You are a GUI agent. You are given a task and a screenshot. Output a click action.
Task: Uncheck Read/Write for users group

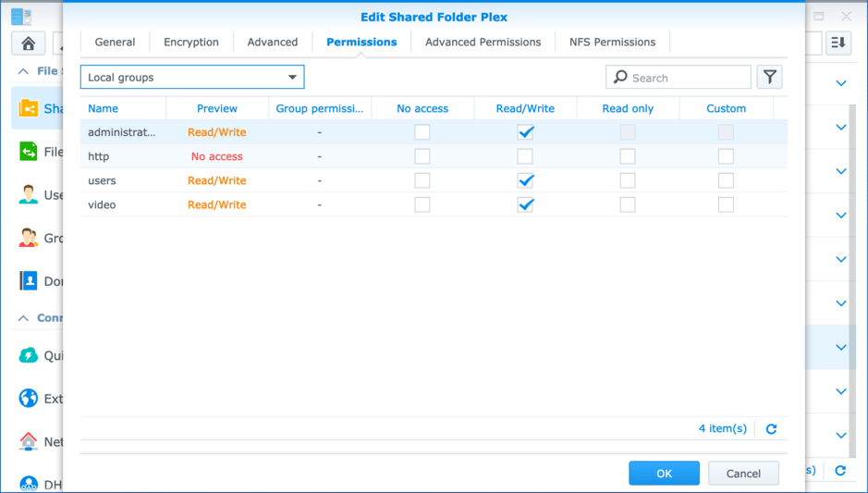pyautogui.click(x=525, y=180)
